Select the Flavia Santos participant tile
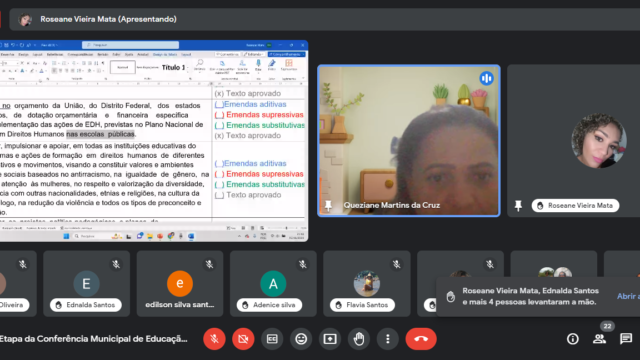The width and height of the screenshot is (640, 360). click(x=367, y=284)
